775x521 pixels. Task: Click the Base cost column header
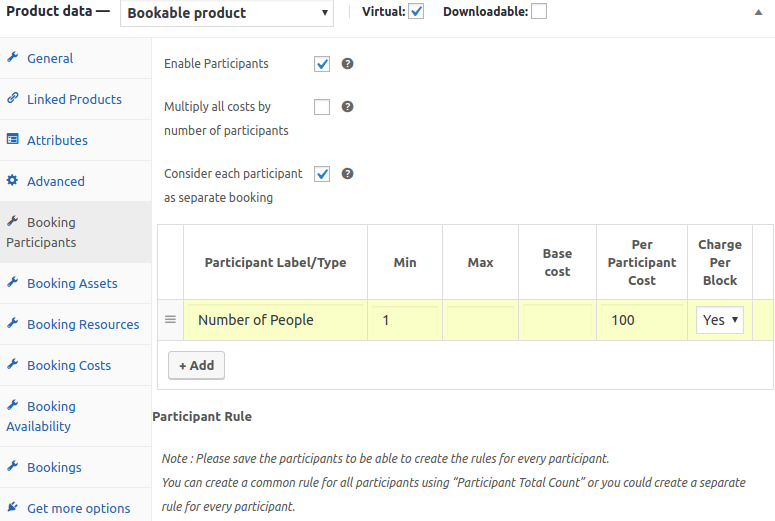[x=558, y=262]
